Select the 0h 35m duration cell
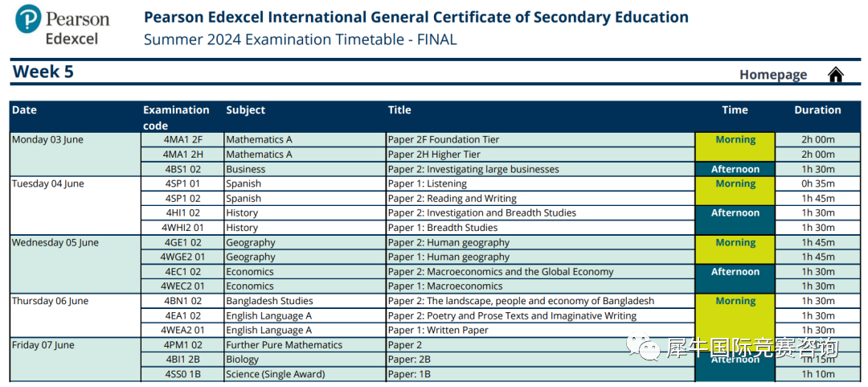 817,183
